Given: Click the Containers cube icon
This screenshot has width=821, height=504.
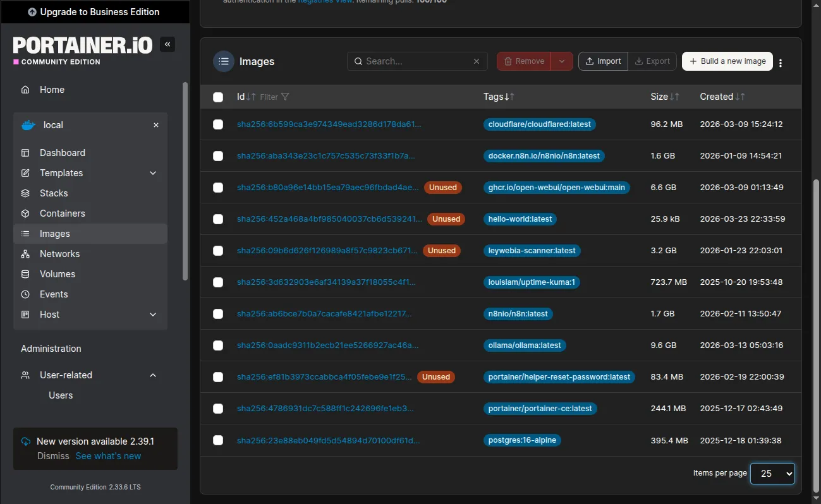Looking at the screenshot, I should tap(25, 213).
